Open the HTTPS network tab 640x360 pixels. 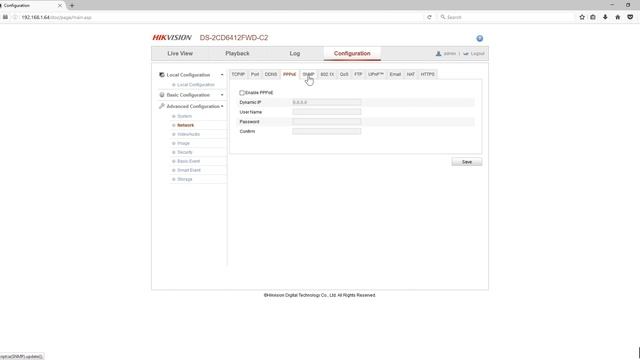[428, 74]
